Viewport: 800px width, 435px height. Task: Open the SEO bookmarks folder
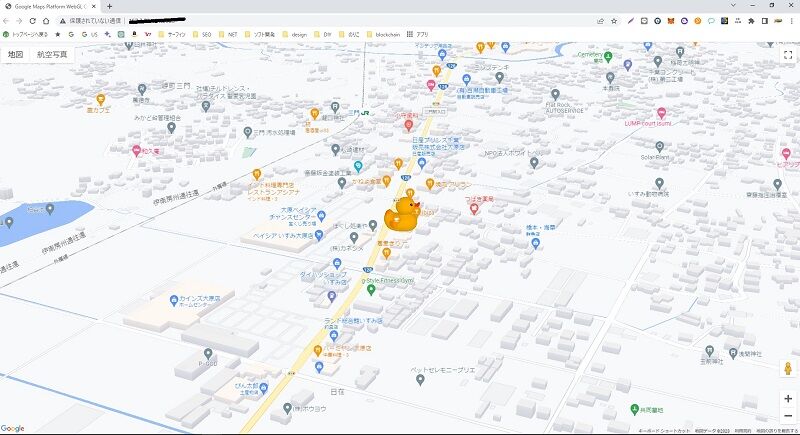point(202,35)
